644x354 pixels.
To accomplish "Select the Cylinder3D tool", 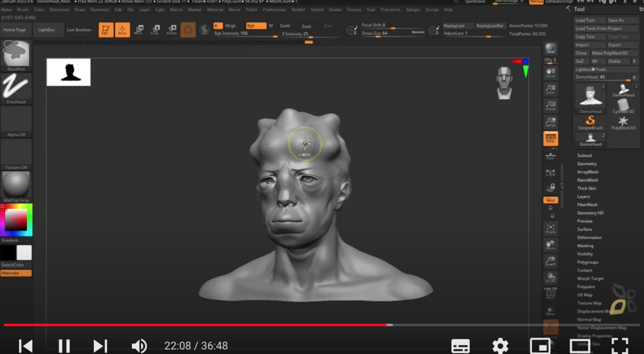I will pos(623,106).
